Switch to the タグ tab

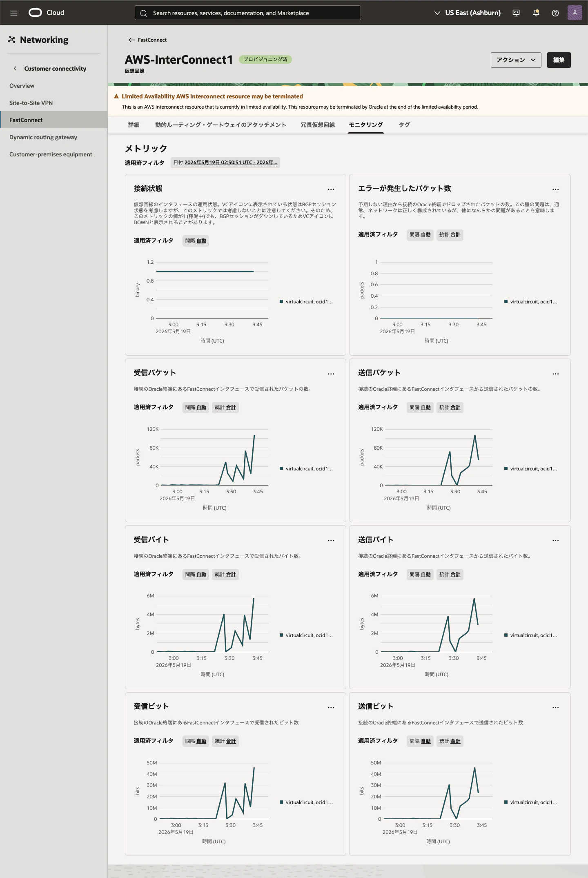pyautogui.click(x=404, y=125)
